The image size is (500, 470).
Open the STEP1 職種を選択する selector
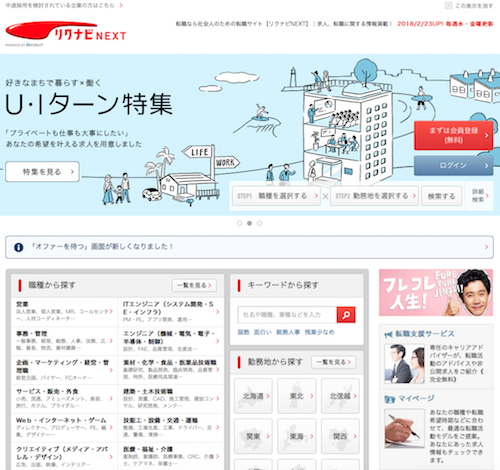coord(276,196)
